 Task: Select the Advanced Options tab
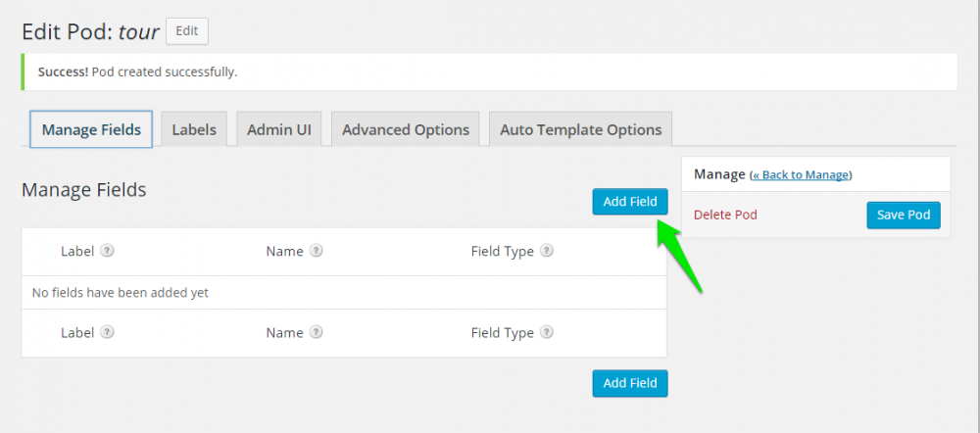click(x=406, y=129)
